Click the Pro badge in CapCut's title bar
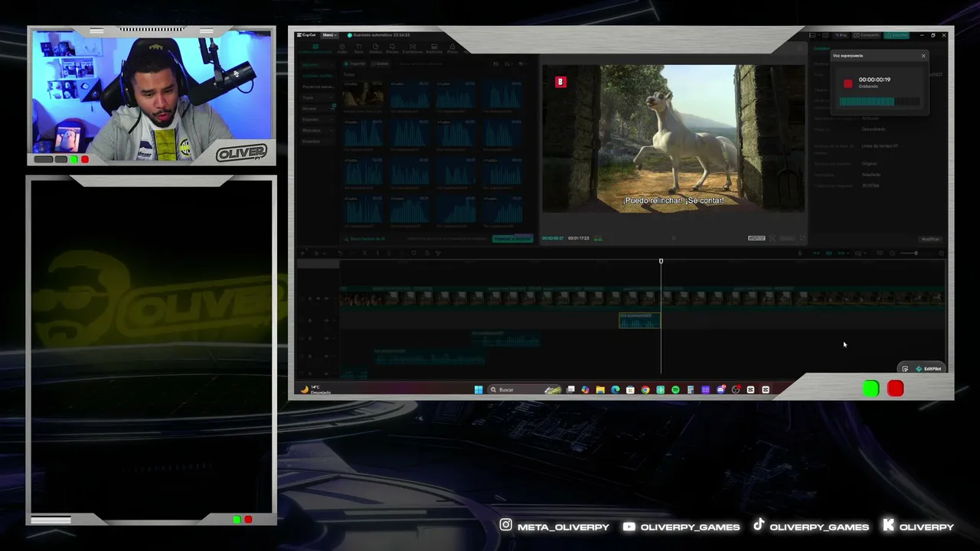The height and width of the screenshot is (551, 980). click(841, 35)
